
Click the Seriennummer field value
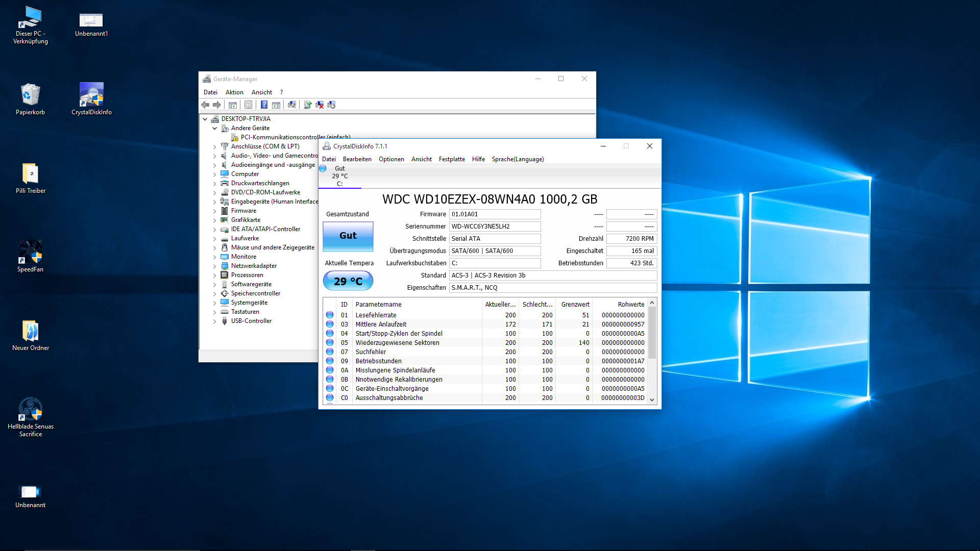(x=494, y=227)
